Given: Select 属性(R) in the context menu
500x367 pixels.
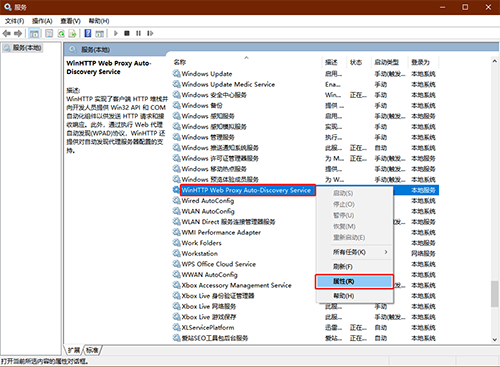Looking at the screenshot, I should (354, 281).
